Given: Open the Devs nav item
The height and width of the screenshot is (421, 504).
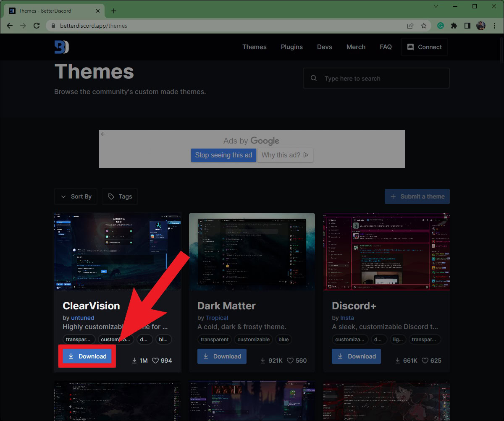Looking at the screenshot, I should click(325, 47).
